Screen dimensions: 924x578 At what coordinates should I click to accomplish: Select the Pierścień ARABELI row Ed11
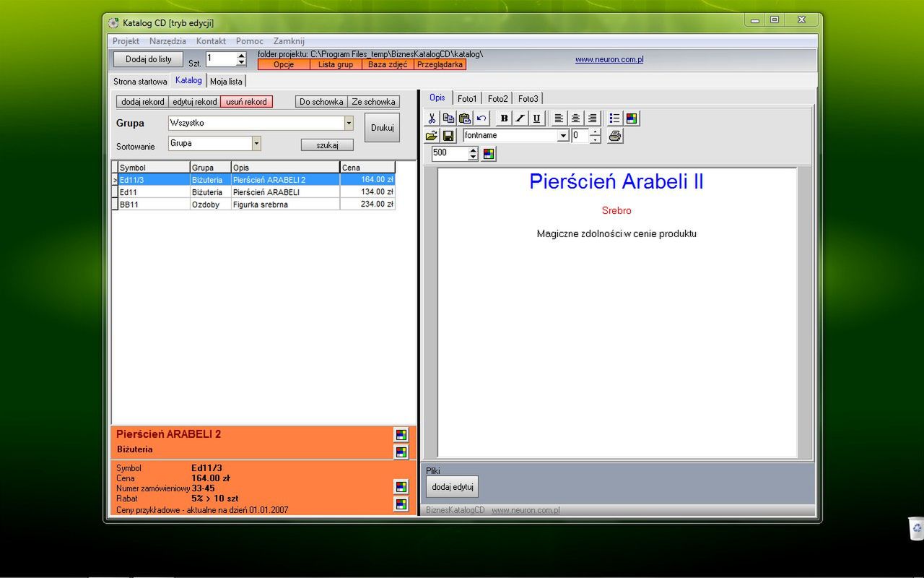pyautogui.click(x=253, y=192)
